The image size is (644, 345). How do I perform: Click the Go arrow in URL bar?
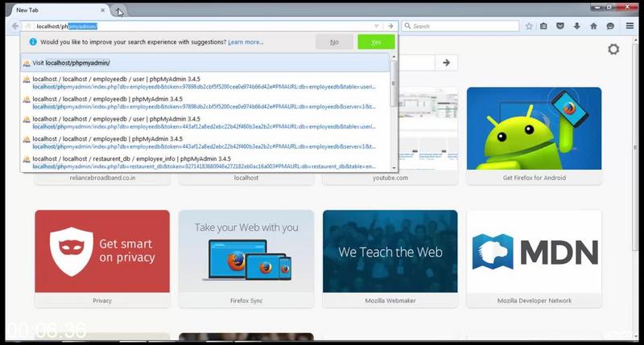(390, 26)
